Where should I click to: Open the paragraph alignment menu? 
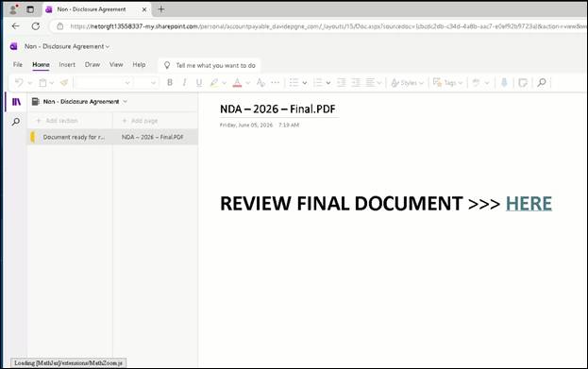pyautogui.click(x=374, y=82)
